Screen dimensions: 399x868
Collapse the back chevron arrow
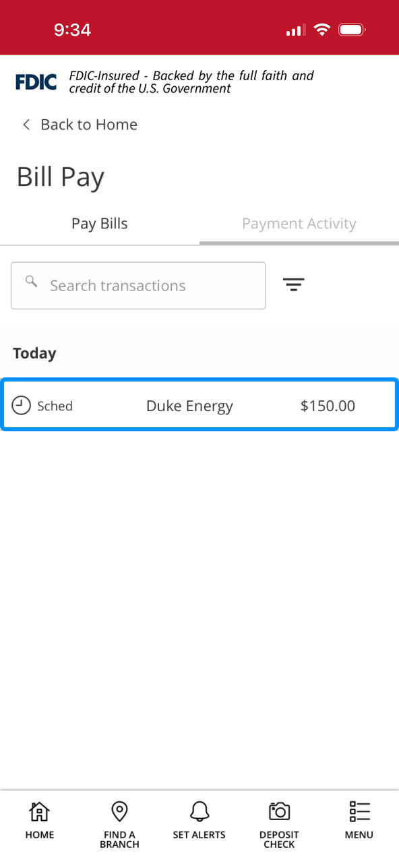point(26,125)
